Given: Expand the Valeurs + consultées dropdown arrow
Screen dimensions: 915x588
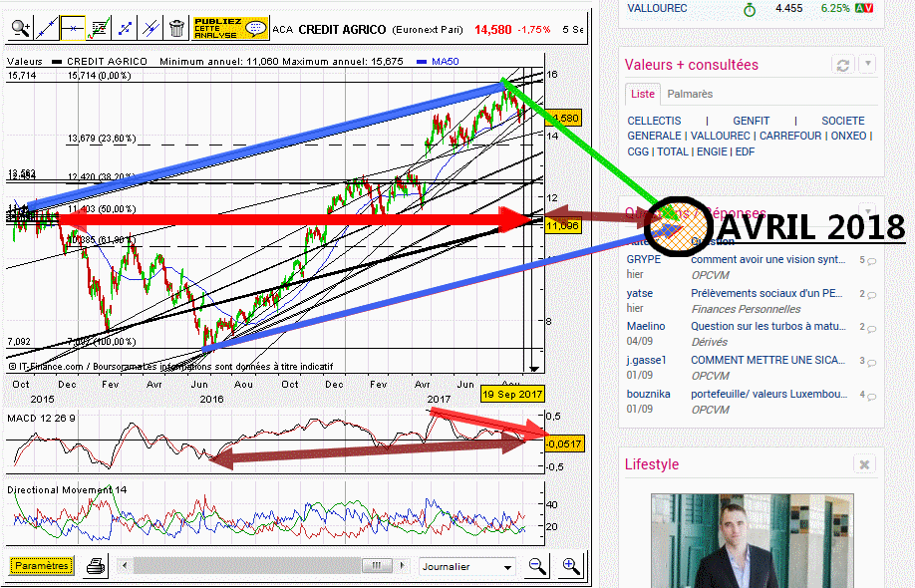Looking at the screenshot, I should point(868,64).
